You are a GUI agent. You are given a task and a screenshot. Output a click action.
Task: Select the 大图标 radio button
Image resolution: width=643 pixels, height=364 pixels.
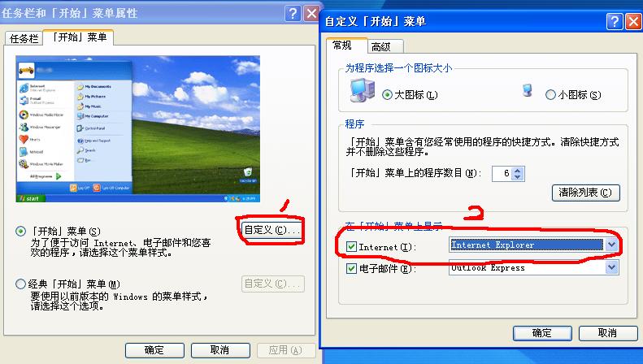(x=387, y=95)
